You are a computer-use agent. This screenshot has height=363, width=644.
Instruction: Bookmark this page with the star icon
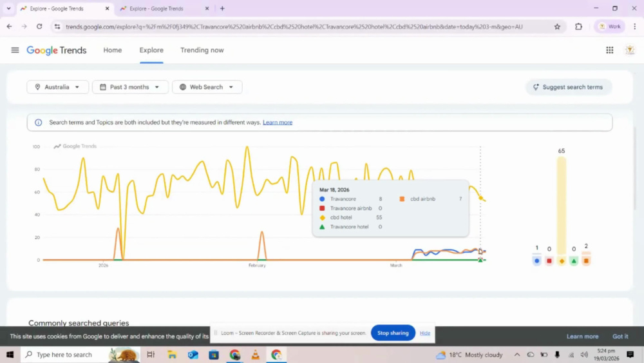557,26
